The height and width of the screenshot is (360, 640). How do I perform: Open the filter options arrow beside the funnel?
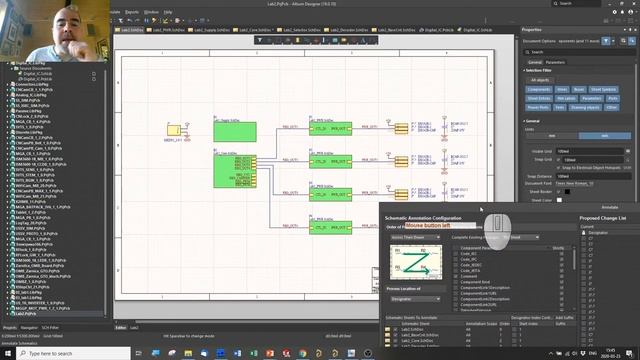point(613,41)
